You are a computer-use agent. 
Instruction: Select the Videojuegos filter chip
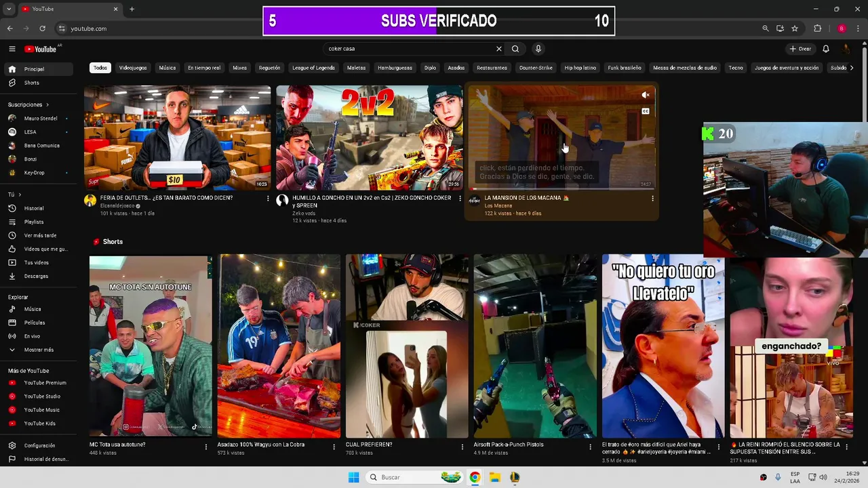pos(133,68)
